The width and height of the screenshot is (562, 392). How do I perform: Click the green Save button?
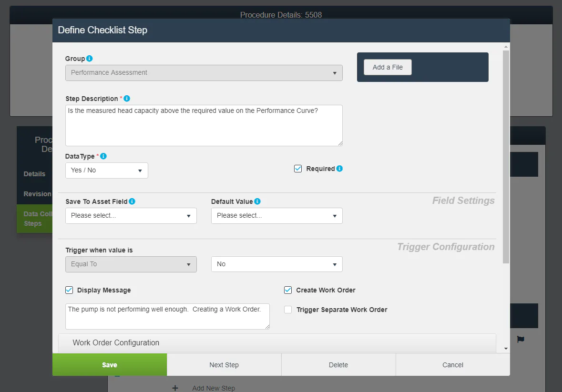[110, 365]
